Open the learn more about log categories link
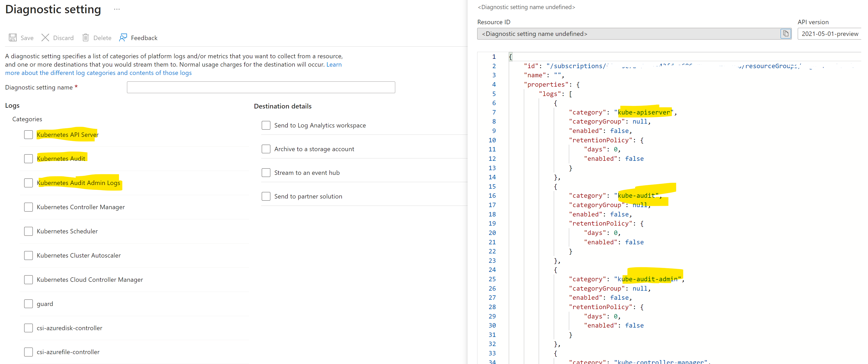 98,73
